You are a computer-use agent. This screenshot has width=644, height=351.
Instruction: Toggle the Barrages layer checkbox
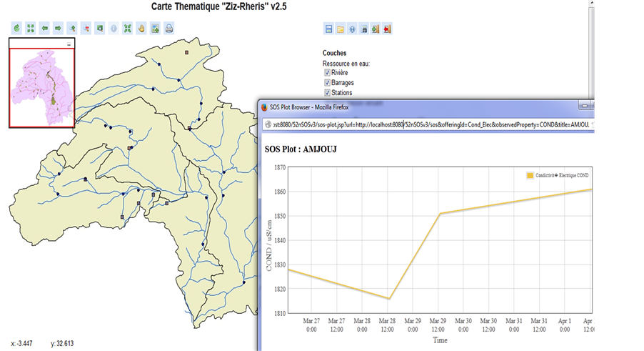(x=327, y=83)
